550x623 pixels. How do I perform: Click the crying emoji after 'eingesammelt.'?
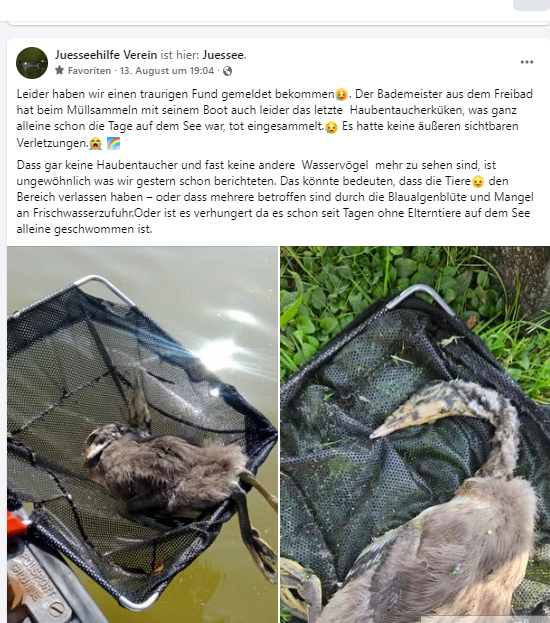[x=331, y=127]
